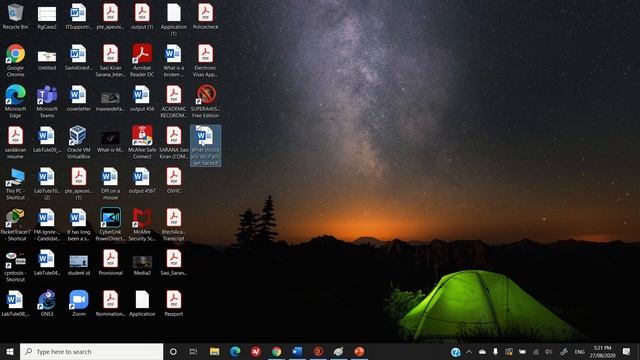The image size is (640, 360).
Task: Select the Application (1) blank file
Action: click(174, 19)
